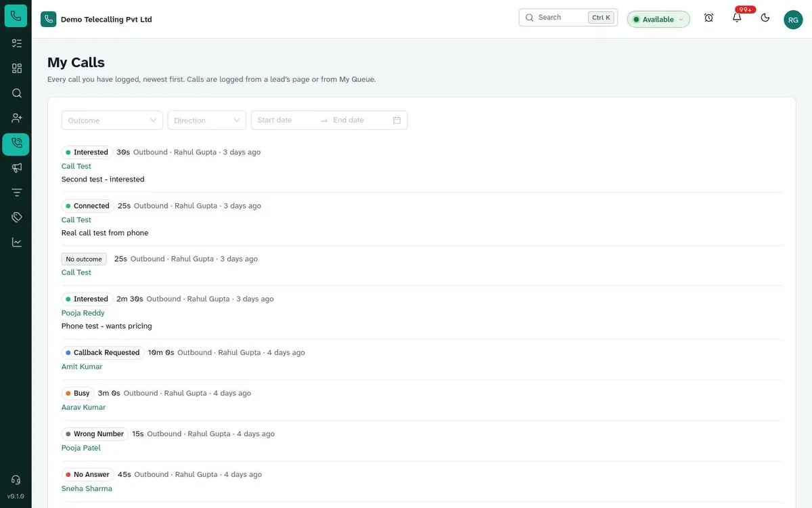
Task: Open the Available status dropdown
Action: coord(658,19)
